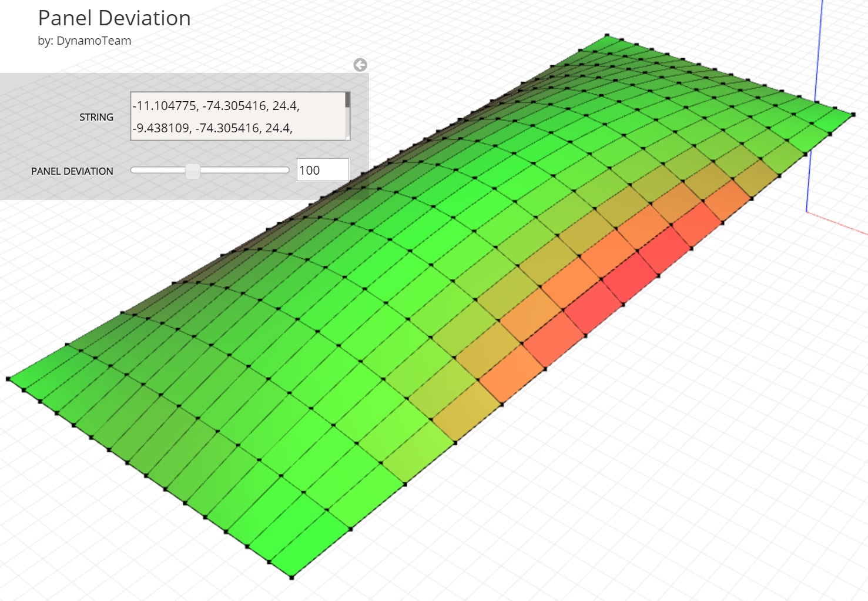Click the Panel Deviation value field showing 100
The image size is (868, 601).
[x=323, y=170]
